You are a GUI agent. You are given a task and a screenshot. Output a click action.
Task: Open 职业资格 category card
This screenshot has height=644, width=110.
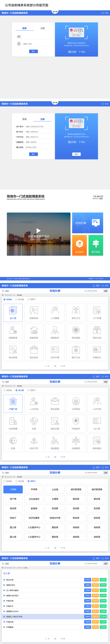(x=13, y=352)
